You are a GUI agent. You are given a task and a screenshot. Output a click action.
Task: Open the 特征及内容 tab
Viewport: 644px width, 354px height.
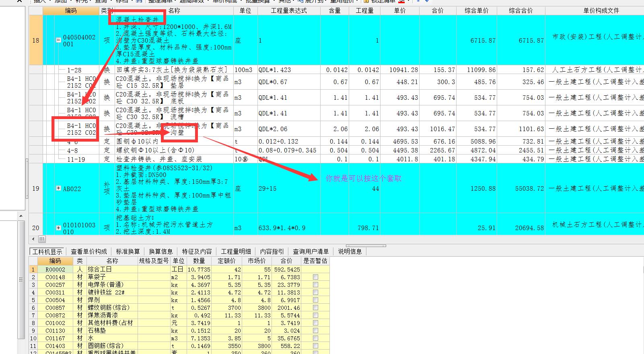click(x=197, y=251)
